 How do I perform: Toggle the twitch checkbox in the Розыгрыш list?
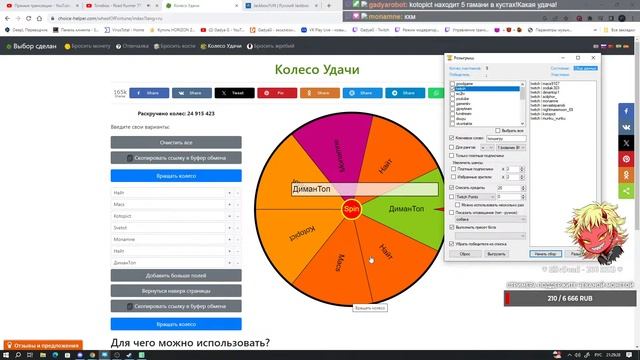pyautogui.click(x=452, y=89)
